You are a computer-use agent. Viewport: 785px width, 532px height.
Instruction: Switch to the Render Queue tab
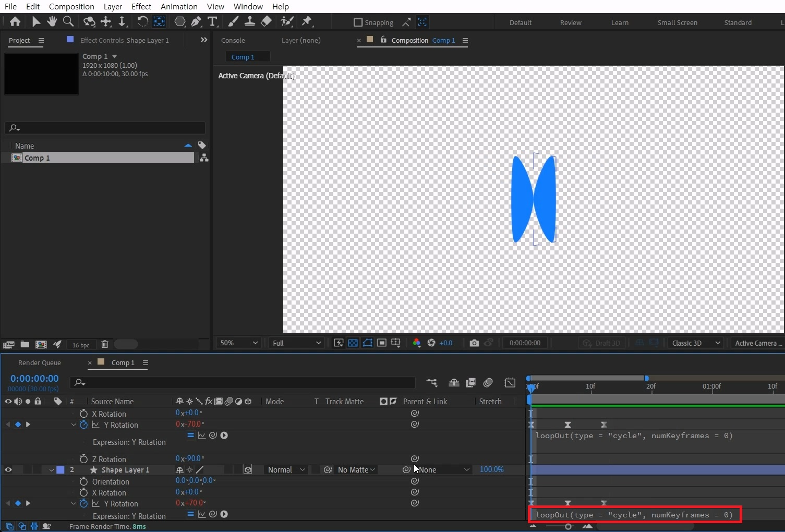(40, 362)
